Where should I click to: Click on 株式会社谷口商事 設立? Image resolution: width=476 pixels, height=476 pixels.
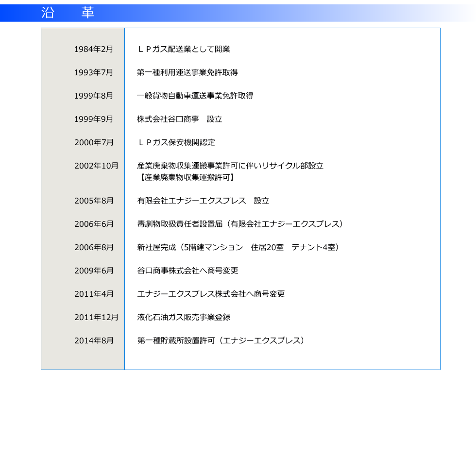179,119
